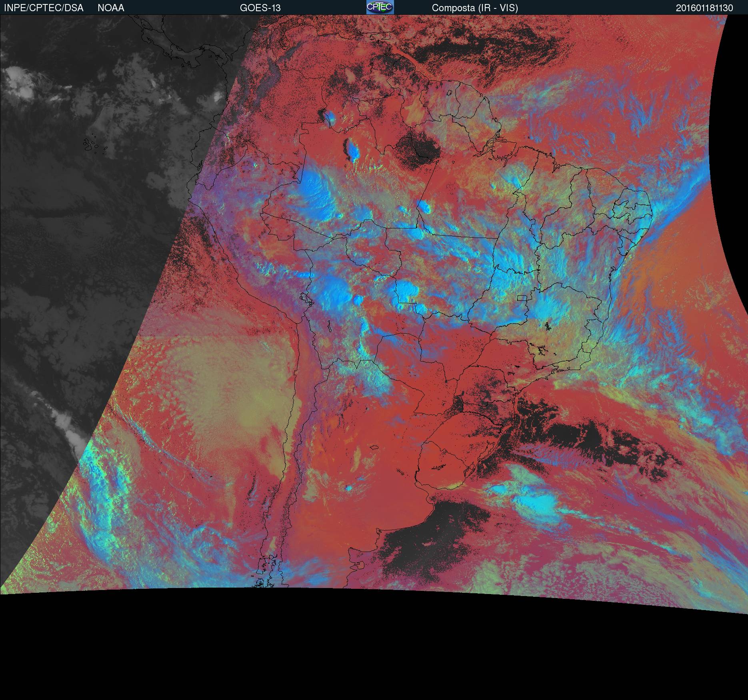The width and height of the screenshot is (748, 700).
Task: Click the NOAA label in header
Action: [111, 8]
